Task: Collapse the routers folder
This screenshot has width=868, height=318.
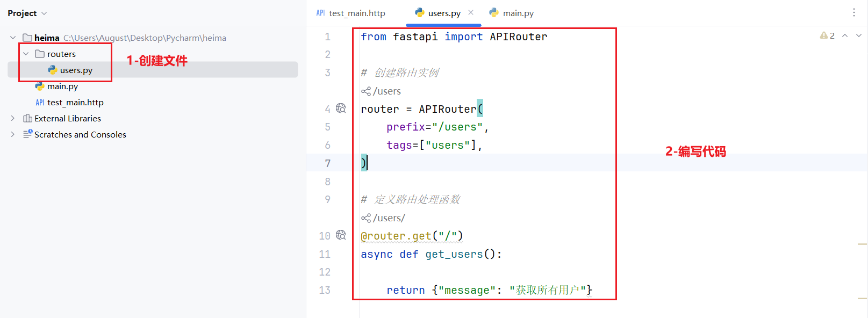Action: [26, 54]
